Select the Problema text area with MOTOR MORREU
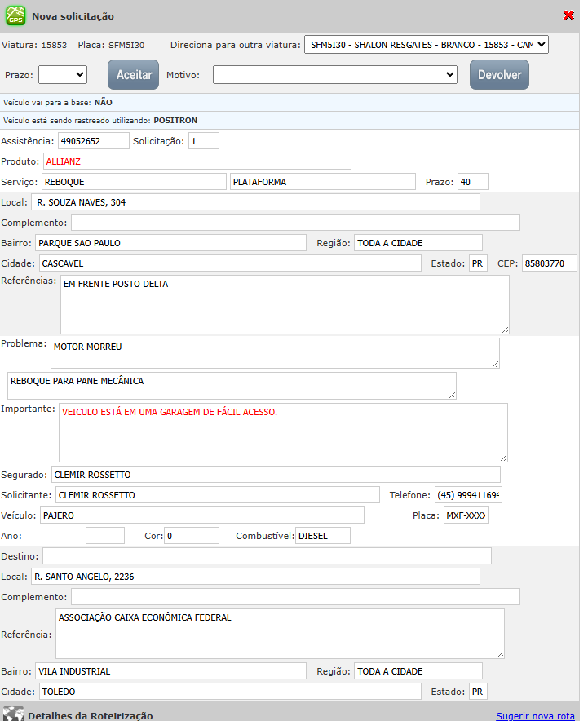This screenshot has height=721, width=588. (x=275, y=353)
